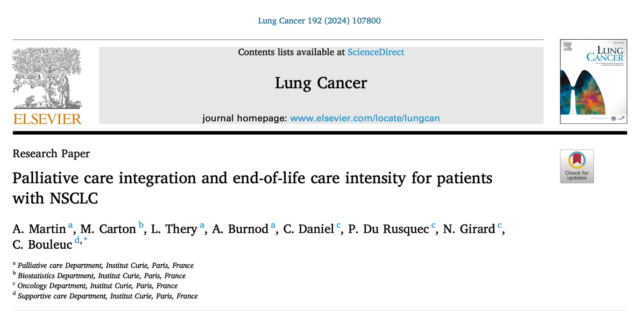The image size is (644, 311).
Task: Click the Research Paper label
Action: coord(51,153)
